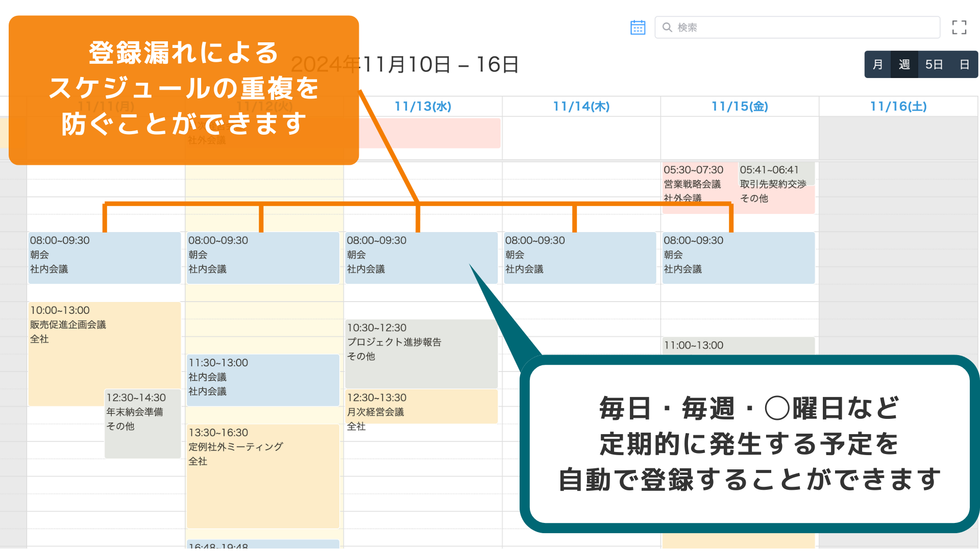Open Wednesday's pink all-day event
This screenshot has height=551, width=980.
tap(429, 133)
